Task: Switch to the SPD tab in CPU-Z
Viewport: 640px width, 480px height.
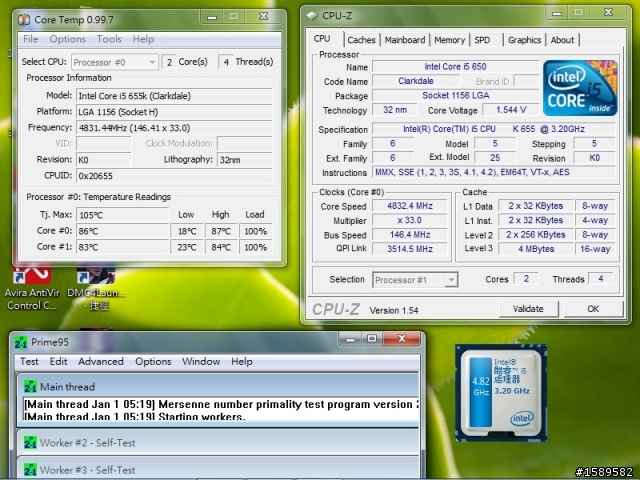Action: 482,40
